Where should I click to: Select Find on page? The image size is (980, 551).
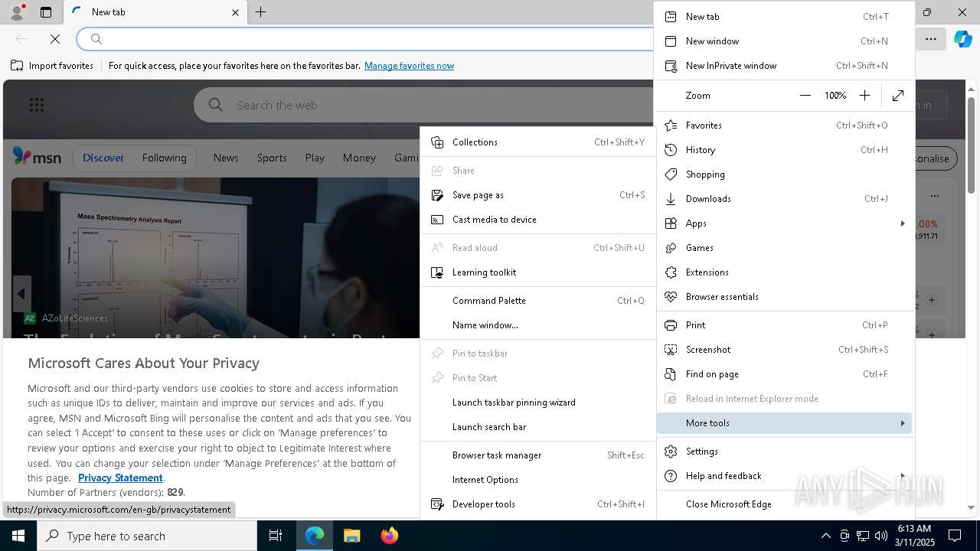pyautogui.click(x=784, y=374)
